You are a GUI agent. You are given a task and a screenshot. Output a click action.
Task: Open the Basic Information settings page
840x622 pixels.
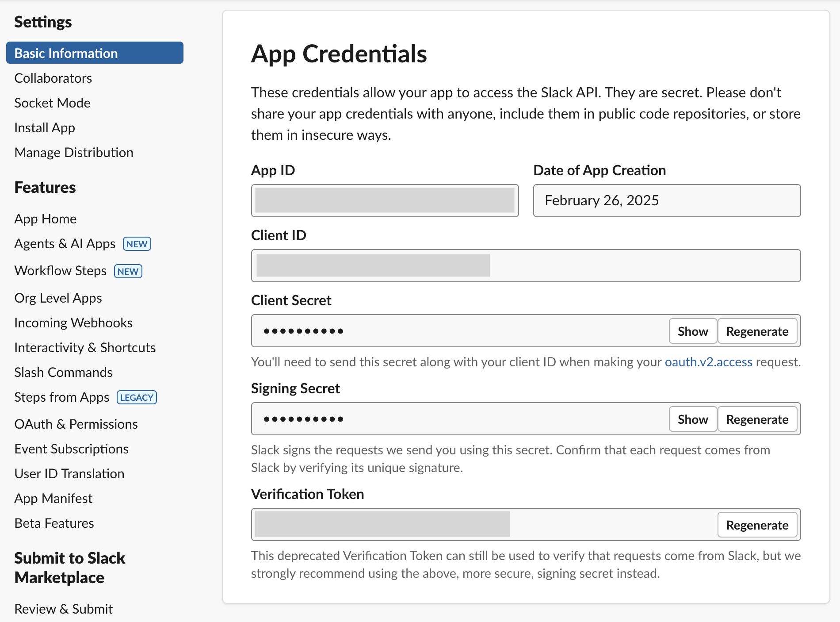coord(95,53)
